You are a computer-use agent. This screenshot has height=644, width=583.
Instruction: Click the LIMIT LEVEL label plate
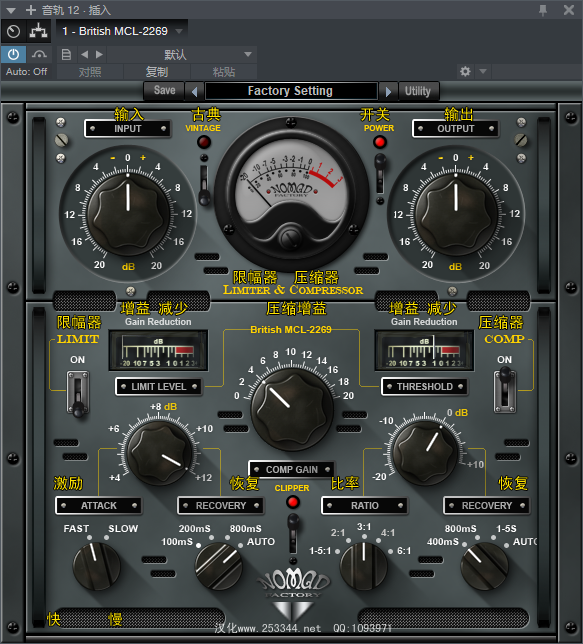(159, 386)
